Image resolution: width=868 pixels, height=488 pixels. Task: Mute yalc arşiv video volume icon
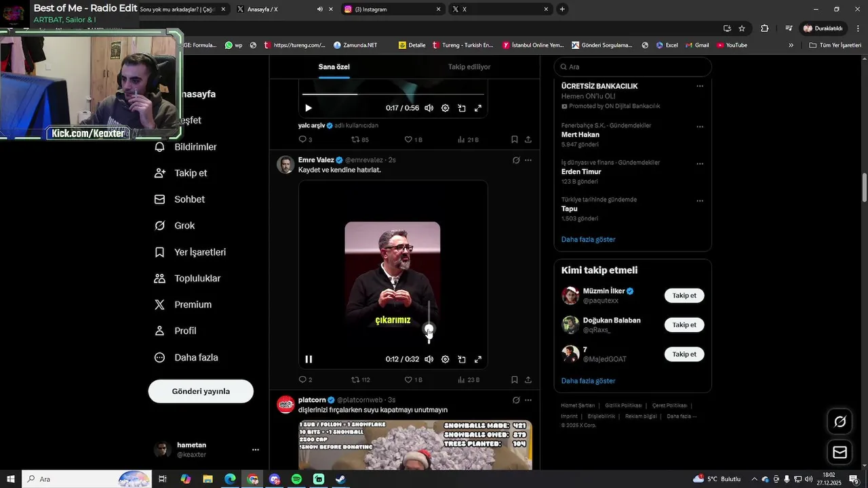(429, 108)
